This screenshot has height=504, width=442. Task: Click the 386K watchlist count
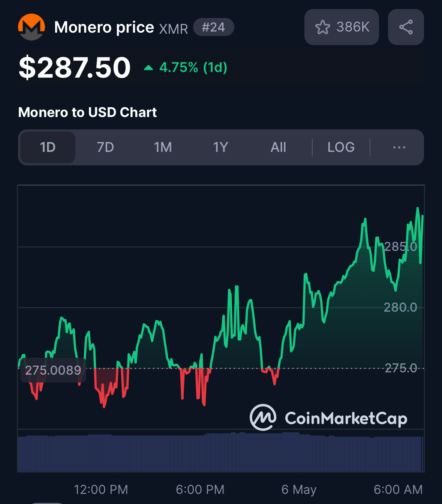point(353,27)
